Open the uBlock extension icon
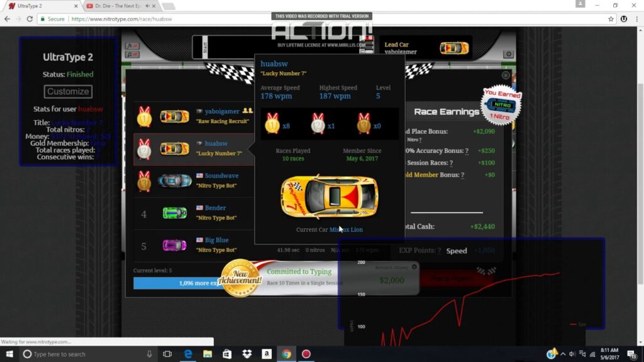 (x=624, y=19)
